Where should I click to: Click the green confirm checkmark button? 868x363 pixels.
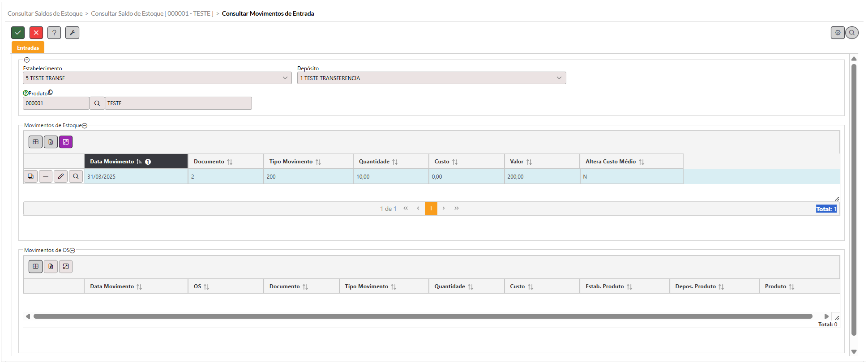click(18, 33)
